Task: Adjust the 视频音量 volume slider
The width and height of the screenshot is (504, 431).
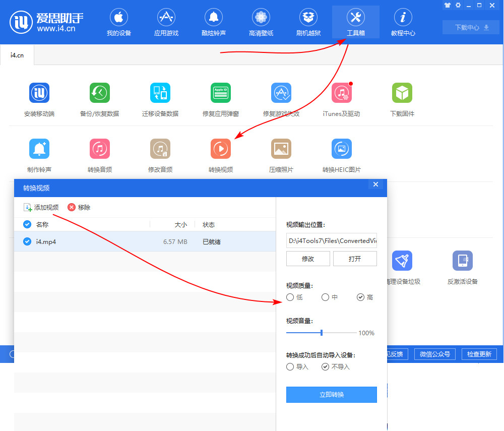Action: [321, 333]
